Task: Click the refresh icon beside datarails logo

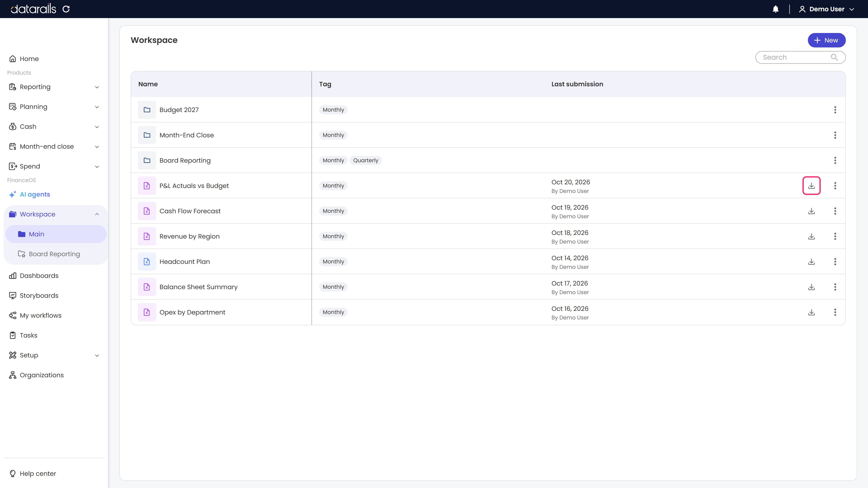Action: click(x=66, y=9)
